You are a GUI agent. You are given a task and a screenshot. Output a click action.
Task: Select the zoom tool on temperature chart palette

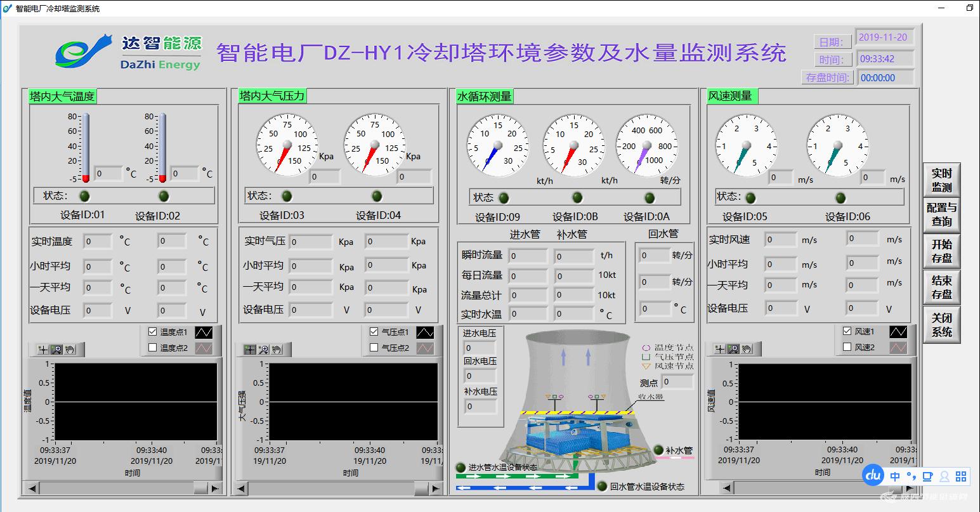pyautogui.click(x=56, y=350)
